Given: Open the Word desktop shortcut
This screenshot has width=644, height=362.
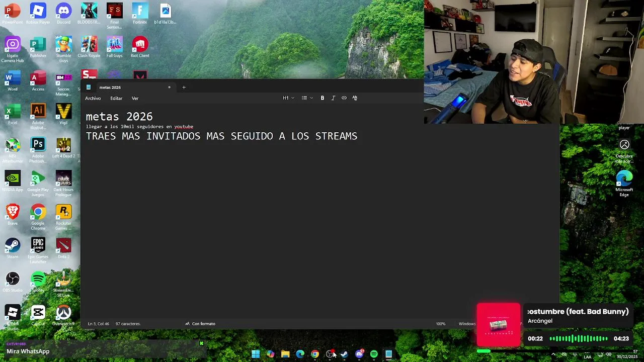Looking at the screenshot, I should coord(13,81).
